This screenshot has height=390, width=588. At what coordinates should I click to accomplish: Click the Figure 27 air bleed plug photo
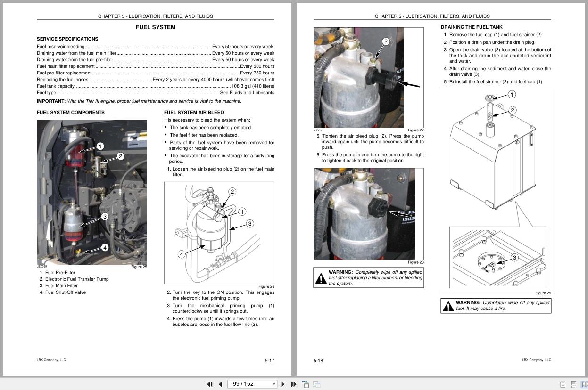click(x=369, y=77)
